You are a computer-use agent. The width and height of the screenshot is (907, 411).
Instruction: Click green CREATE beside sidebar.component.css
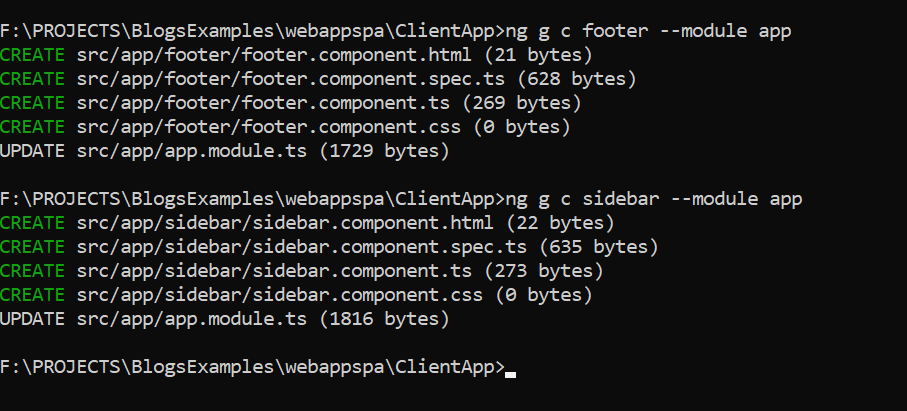[x=33, y=295]
